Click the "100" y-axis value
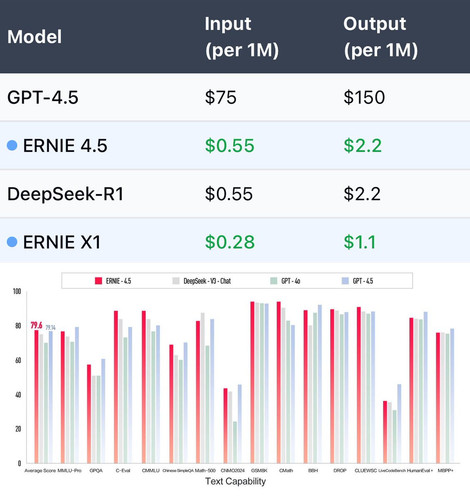470x500 pixels. [17, 291]
